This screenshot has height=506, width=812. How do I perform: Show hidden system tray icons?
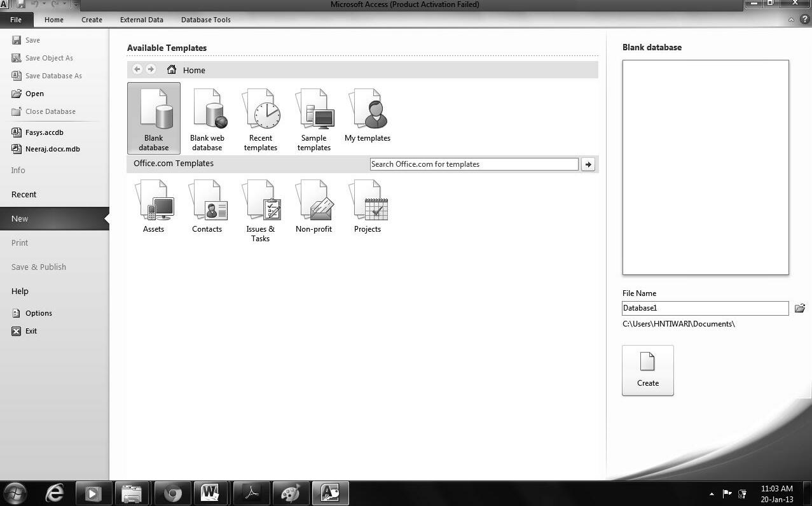point(712,493)
